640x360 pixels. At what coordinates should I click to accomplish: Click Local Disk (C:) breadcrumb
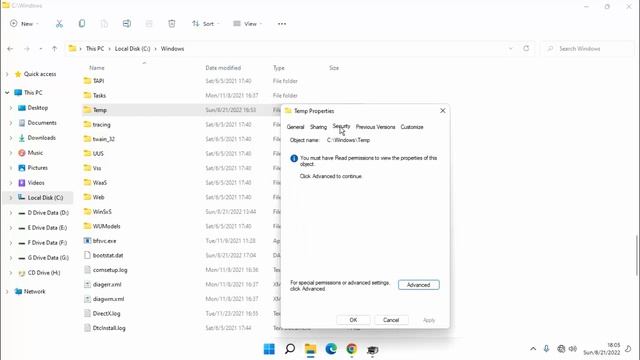tap(133, 49)
